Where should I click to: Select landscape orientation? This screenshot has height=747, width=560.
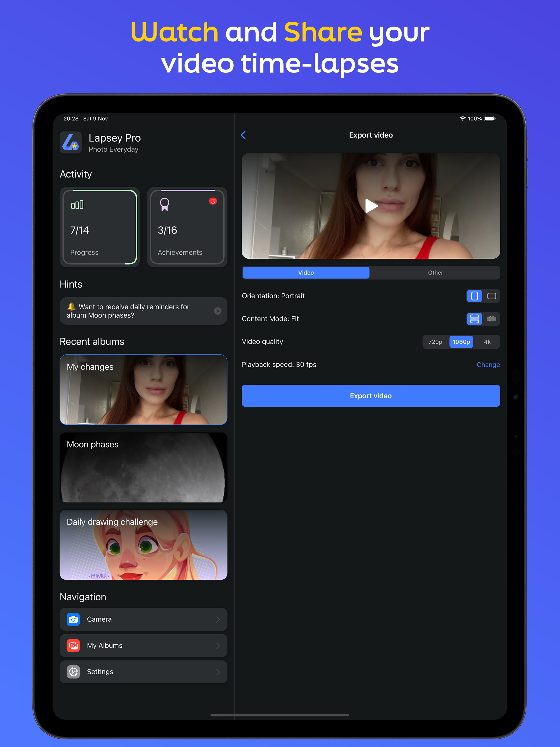pyautogui.click(x=491, y=296)
